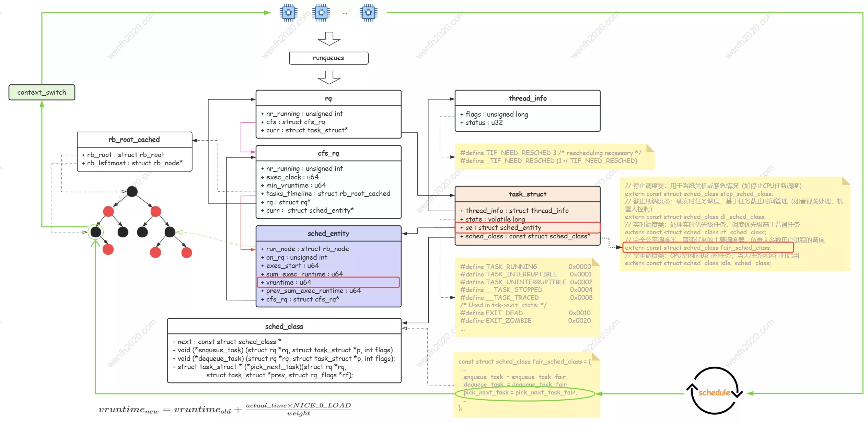This screenshot has width=868, height=425.
Task: Click the hollow down arrow below runqueues
Action: pyautogui.click(x=329, y=78)
